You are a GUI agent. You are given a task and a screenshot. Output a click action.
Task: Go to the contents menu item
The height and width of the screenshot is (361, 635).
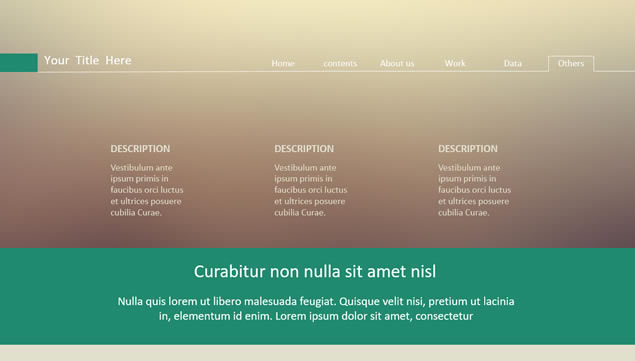[x=340, y=63]
